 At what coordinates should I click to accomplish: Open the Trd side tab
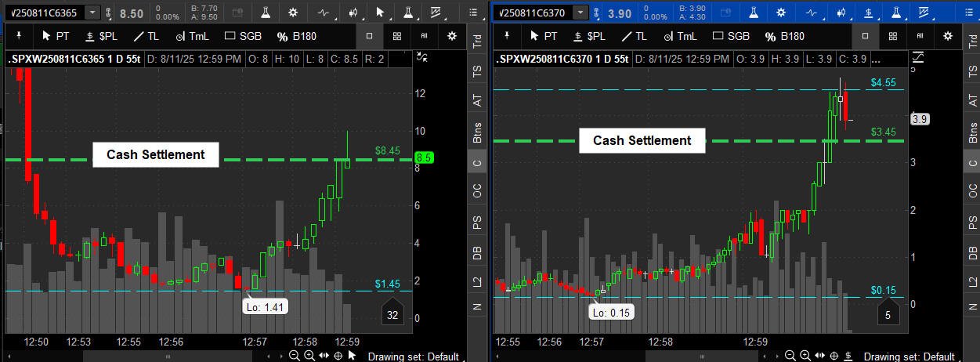477,43
